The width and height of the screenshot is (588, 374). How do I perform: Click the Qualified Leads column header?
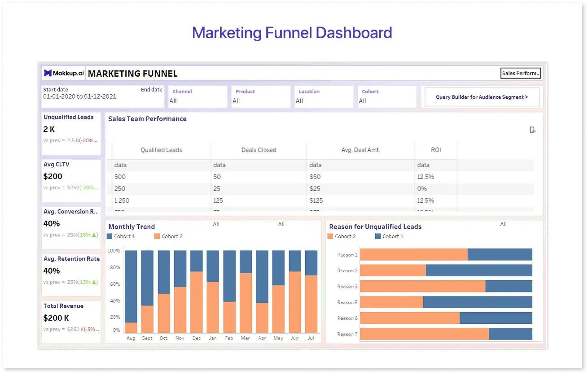(x=161, y=150)
